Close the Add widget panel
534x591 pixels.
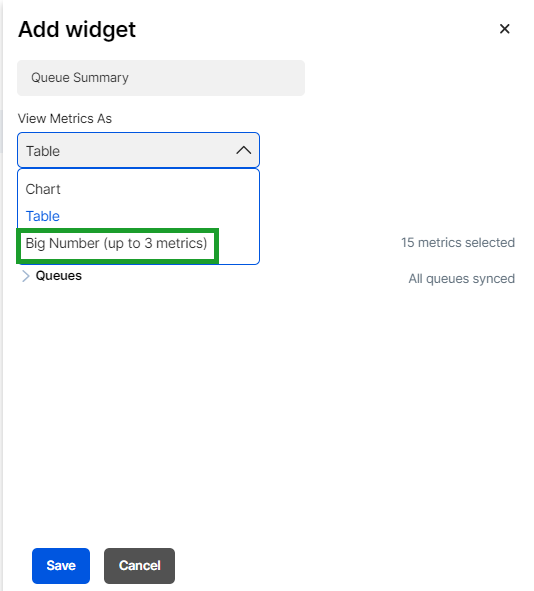coord(504,29)
